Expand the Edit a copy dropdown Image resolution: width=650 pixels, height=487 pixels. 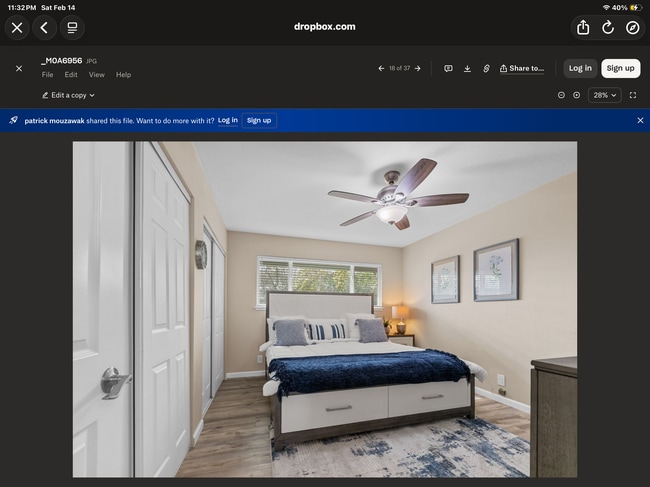point(68,95)
